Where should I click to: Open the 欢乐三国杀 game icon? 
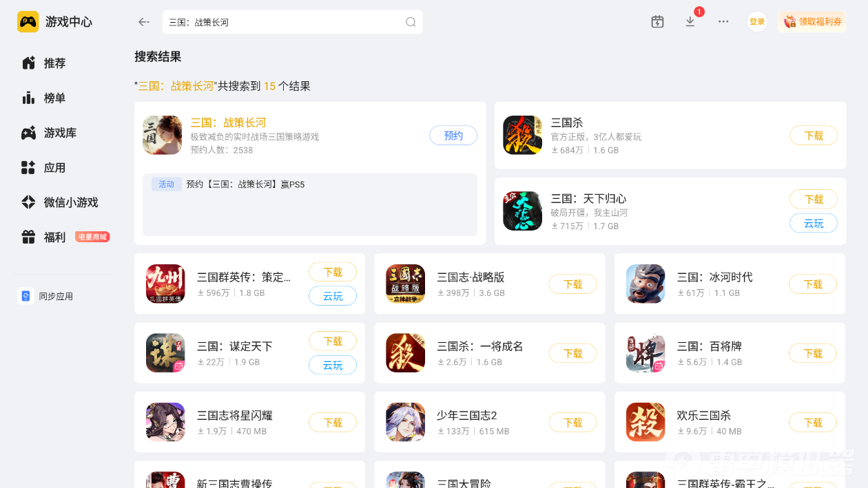tap(645, 422)
